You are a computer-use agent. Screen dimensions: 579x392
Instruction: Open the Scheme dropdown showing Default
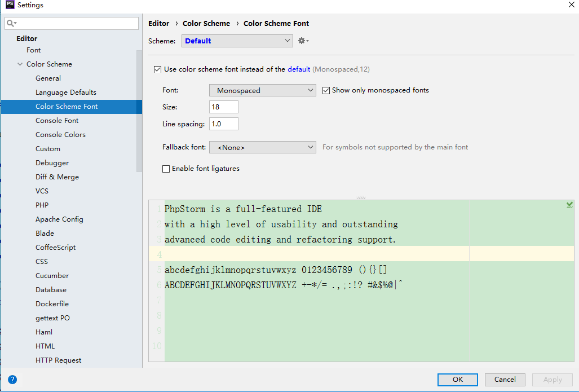[237, 41]
